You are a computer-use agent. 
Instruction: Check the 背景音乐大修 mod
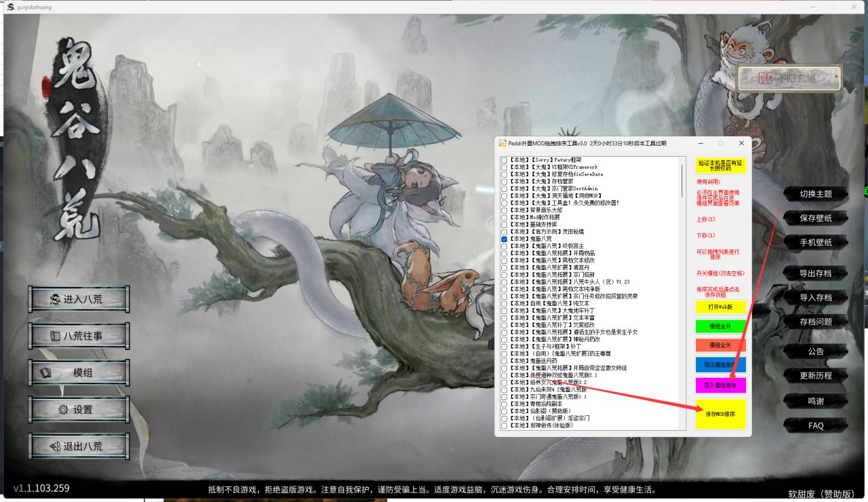(x=505, y=210)
